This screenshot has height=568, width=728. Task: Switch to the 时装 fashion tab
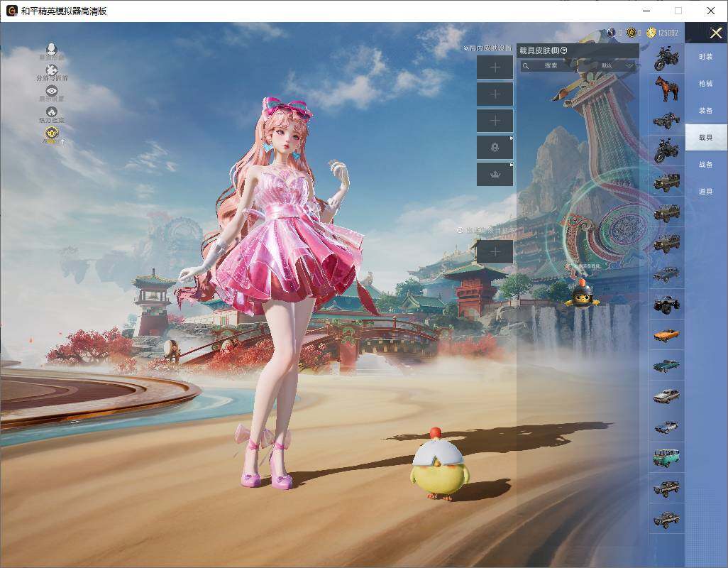(705, 56)
